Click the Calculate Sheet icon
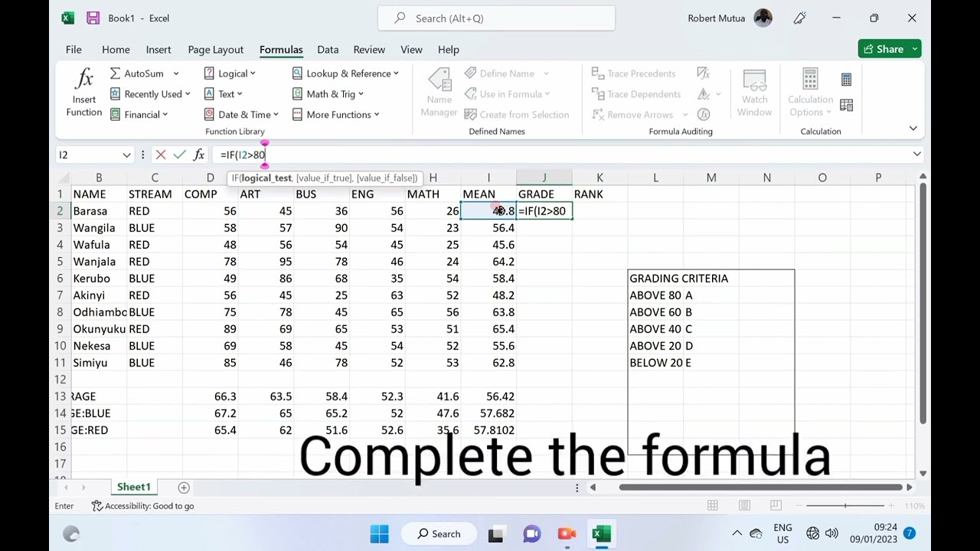This screenshot has width=980, height=551. 846,105
